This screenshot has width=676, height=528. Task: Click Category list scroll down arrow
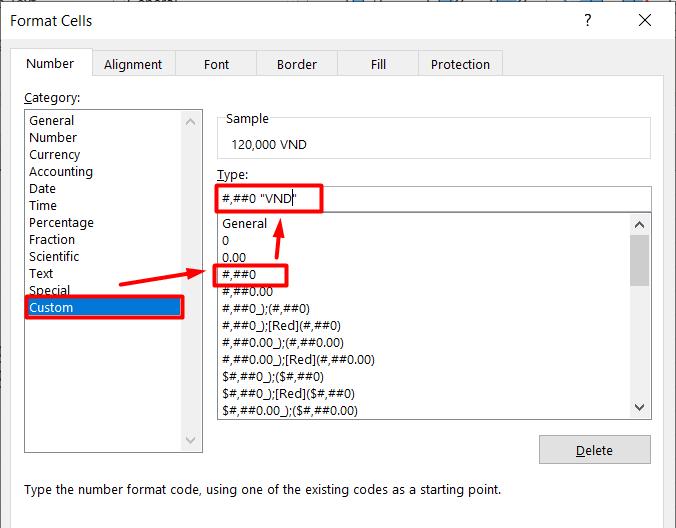[190, 440]
